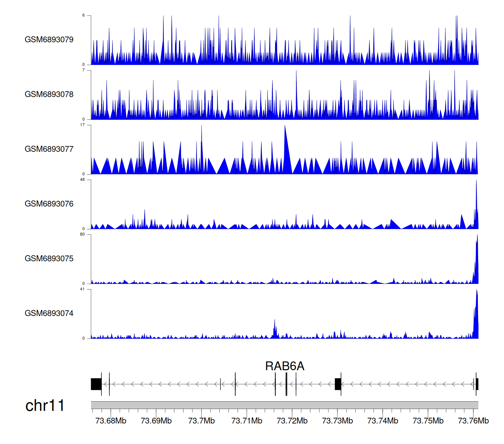Select the 73.76Mb axis tick label

(x=473, y=421)
